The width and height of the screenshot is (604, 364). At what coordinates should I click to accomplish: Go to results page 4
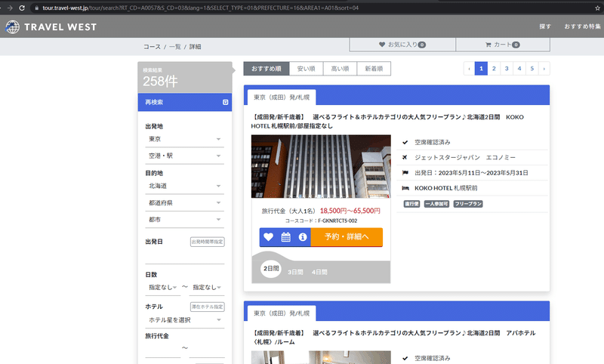pyautogui.click(x=519, y=69)
